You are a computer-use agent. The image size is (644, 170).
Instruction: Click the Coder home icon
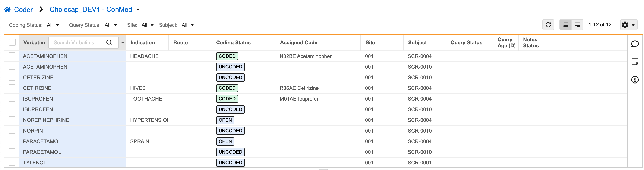[7, 10]
